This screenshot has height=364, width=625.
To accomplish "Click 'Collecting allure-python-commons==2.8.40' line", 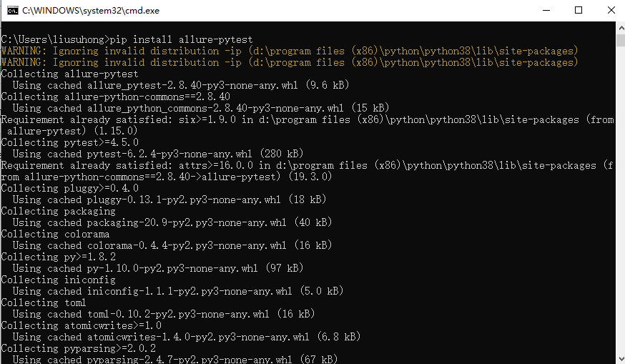I will (x=116, y=97).
